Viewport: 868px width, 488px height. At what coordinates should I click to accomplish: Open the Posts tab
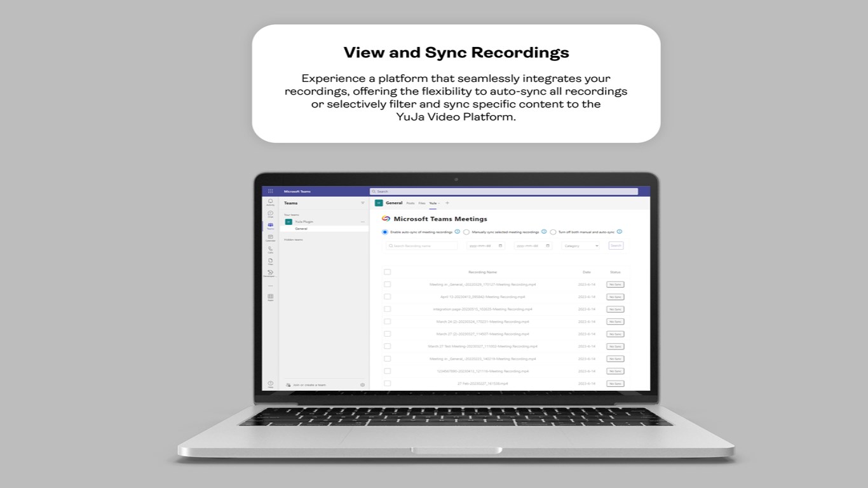coord(410,203)
